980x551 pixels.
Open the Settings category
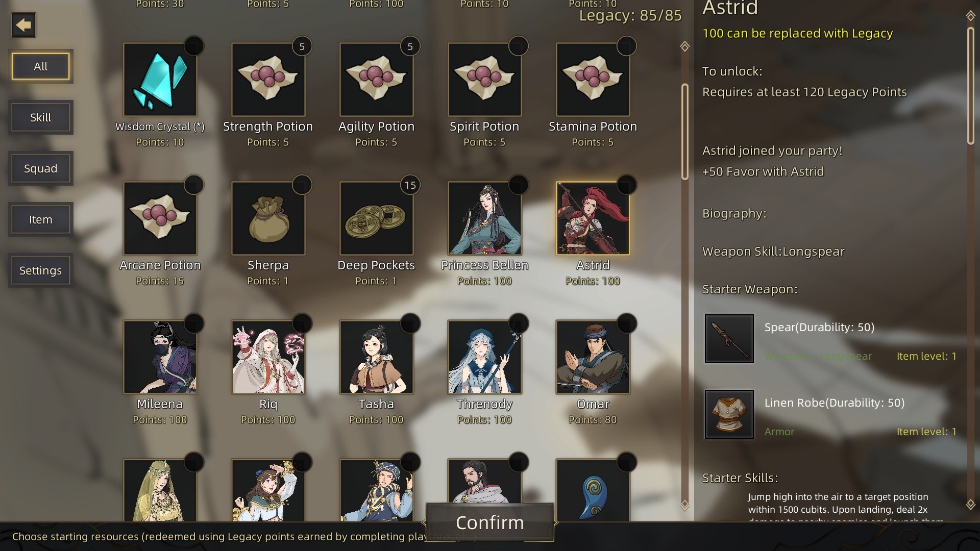click(x=41, y=270)
